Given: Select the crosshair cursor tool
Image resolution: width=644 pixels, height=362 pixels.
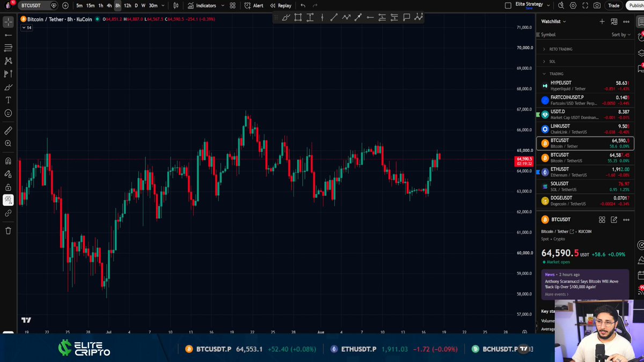Looking at the screenshot, I should [x=8, y=22].
